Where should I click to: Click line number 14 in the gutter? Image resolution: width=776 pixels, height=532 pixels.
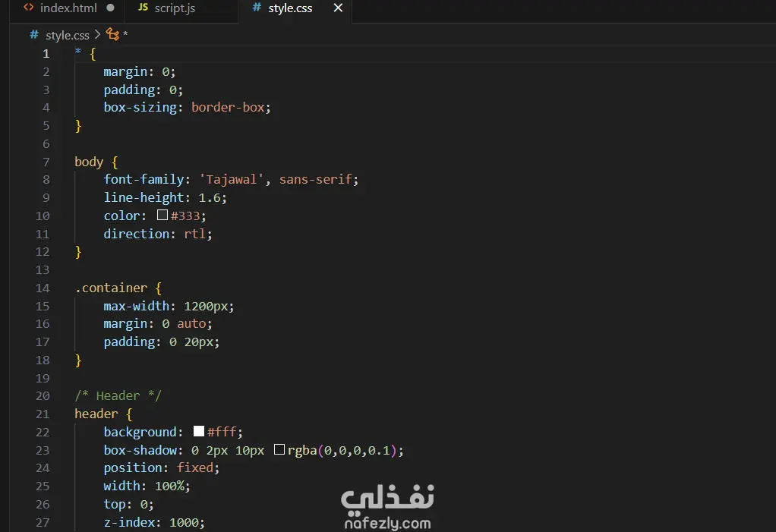coord(43,288)
